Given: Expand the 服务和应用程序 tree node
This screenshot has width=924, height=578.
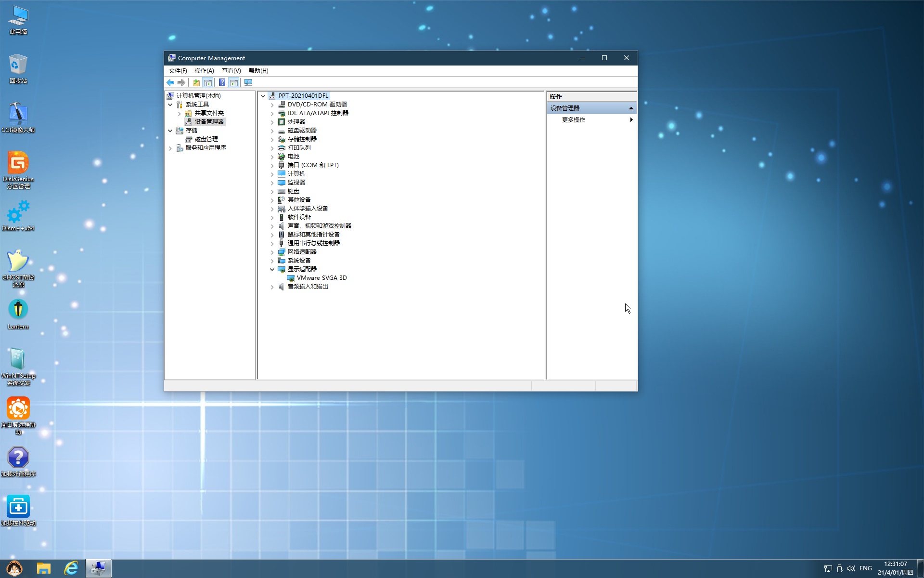Looking at the screenshot, I should tap(170, 148).
